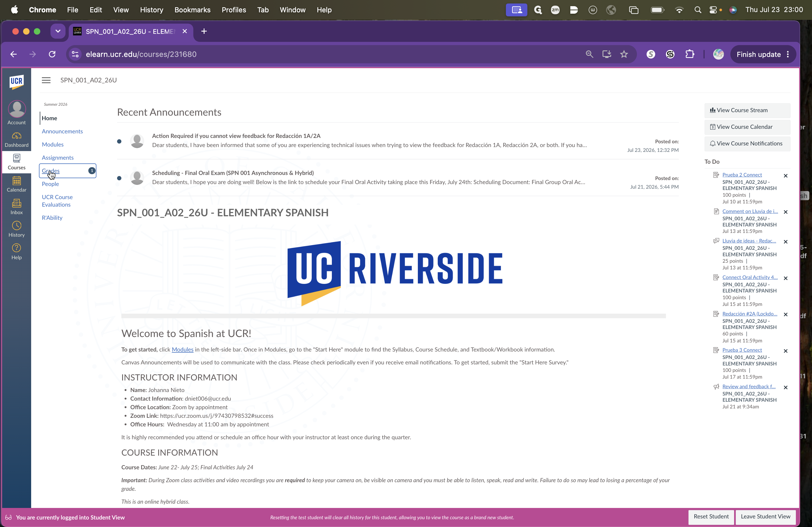Expand the tab search dropdown
Screen dimensions: 812x527
(x=58, y=31)
